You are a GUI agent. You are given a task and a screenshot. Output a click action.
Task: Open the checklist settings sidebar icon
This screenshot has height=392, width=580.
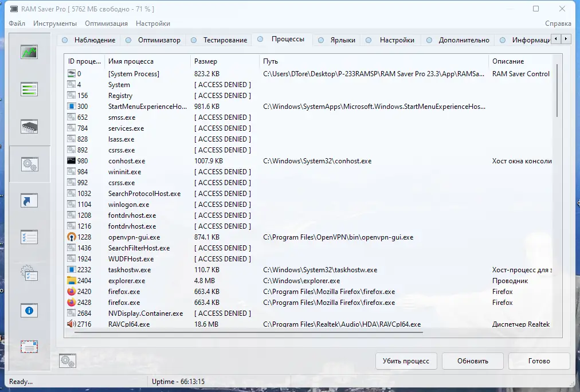pos(29,237)
